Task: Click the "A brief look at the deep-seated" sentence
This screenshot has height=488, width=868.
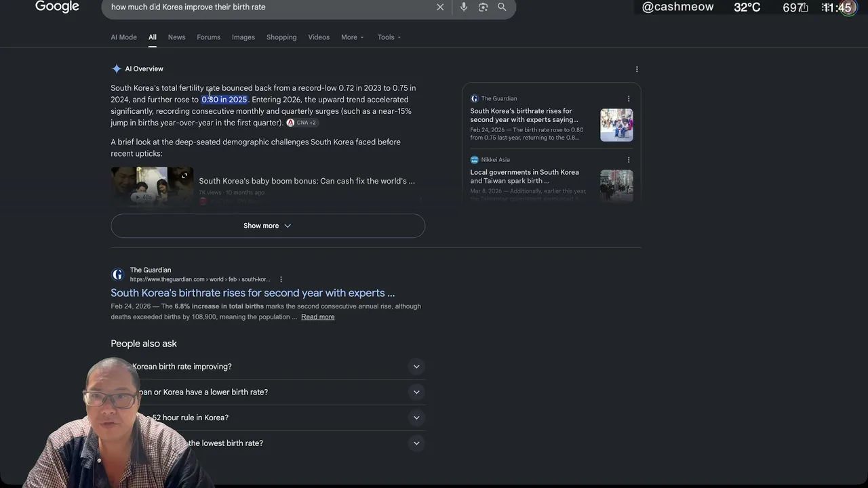Action: 256,148
